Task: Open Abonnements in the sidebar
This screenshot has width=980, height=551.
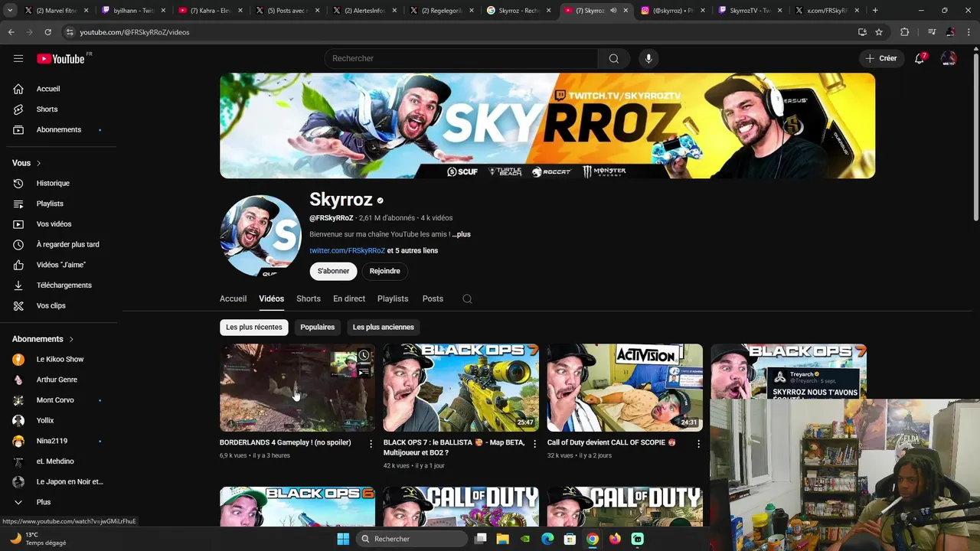Action: [x=58, y=130]
